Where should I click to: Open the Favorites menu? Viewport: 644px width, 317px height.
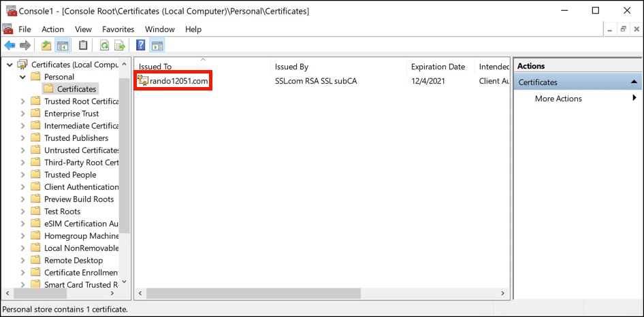118,29
